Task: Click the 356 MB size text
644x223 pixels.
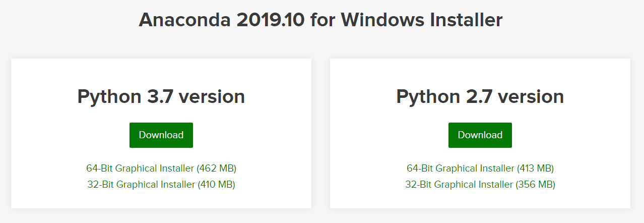Action: (x=536, y=184)
